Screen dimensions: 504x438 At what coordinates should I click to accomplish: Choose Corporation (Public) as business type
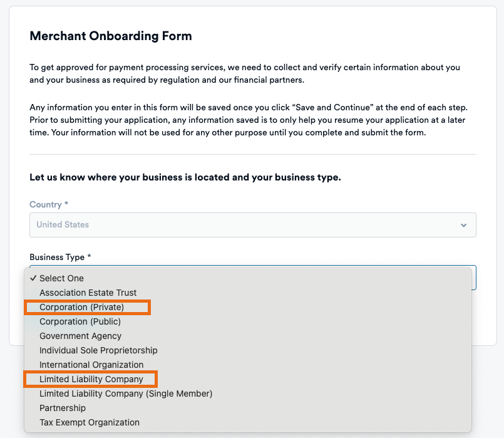[x=80, y=321]
